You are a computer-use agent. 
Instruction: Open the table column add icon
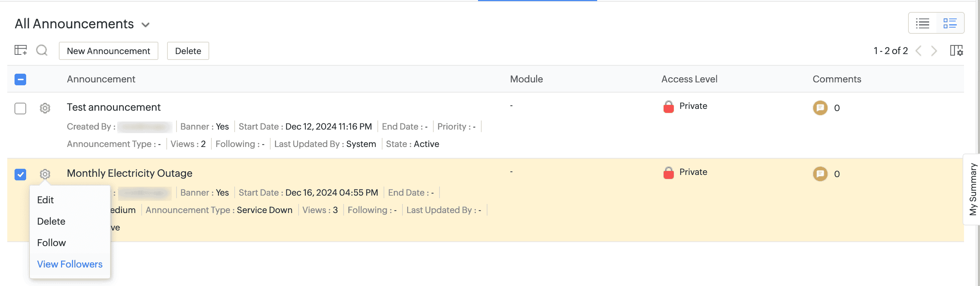(x=21, y=50)
